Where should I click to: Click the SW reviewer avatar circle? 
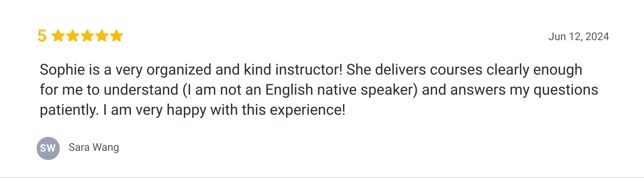(x=48, y=148)
